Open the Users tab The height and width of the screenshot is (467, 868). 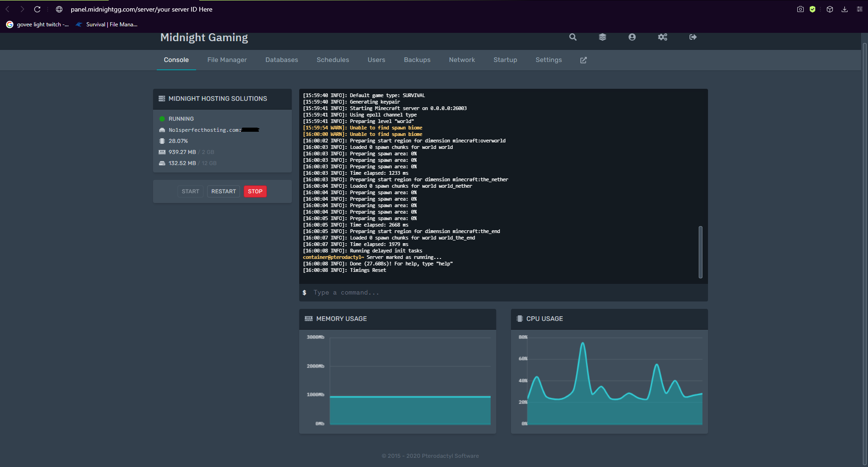[x=376, y=60]
